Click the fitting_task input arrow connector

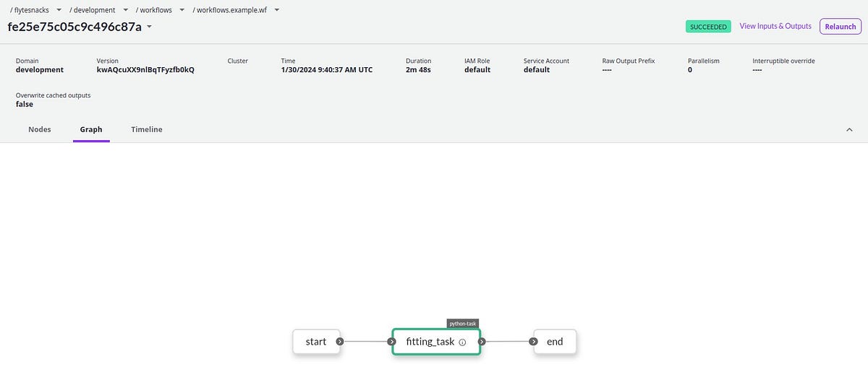[x=392, y=342]
